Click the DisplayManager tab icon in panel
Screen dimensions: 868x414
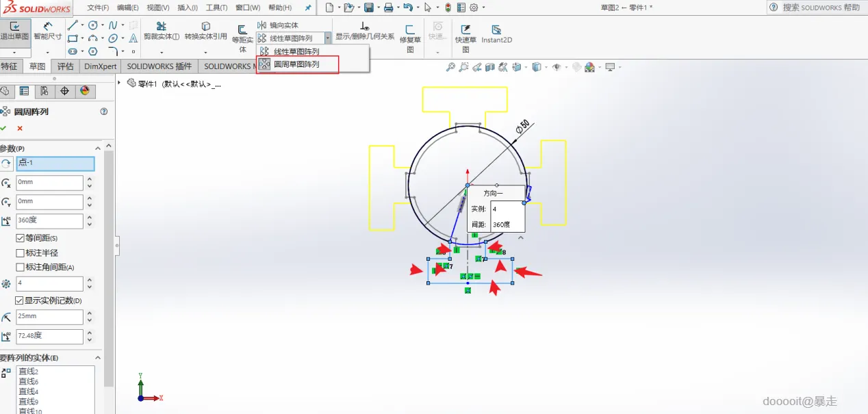pyautogui.click(x=84, y=91)
